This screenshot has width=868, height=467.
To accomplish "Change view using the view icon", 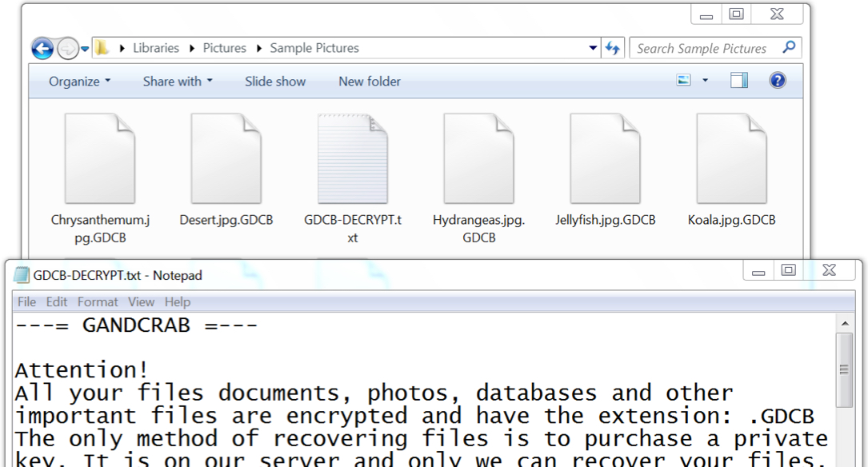I will (684, 81).
